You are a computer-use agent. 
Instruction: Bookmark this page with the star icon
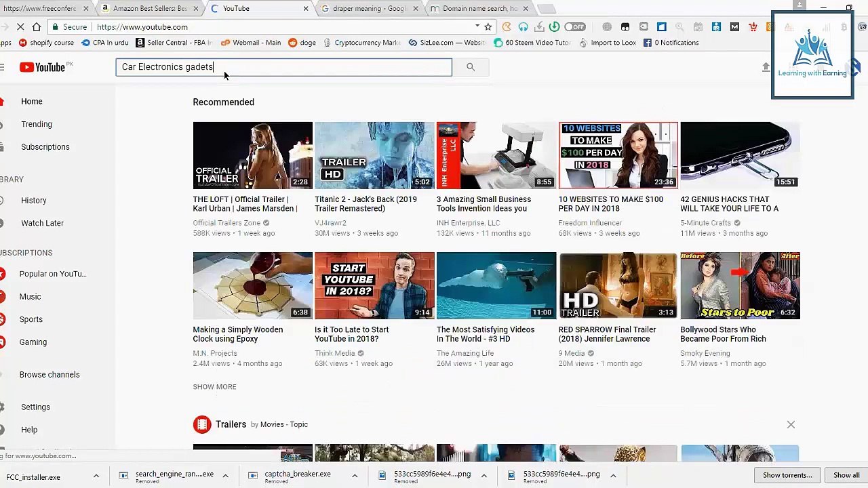click(488, 27)
